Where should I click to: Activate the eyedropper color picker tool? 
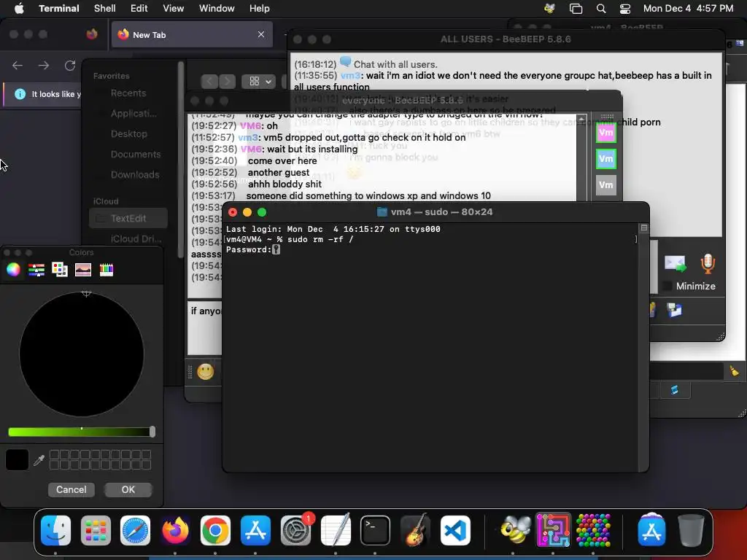pyautogui.click(x=39, y=460)
